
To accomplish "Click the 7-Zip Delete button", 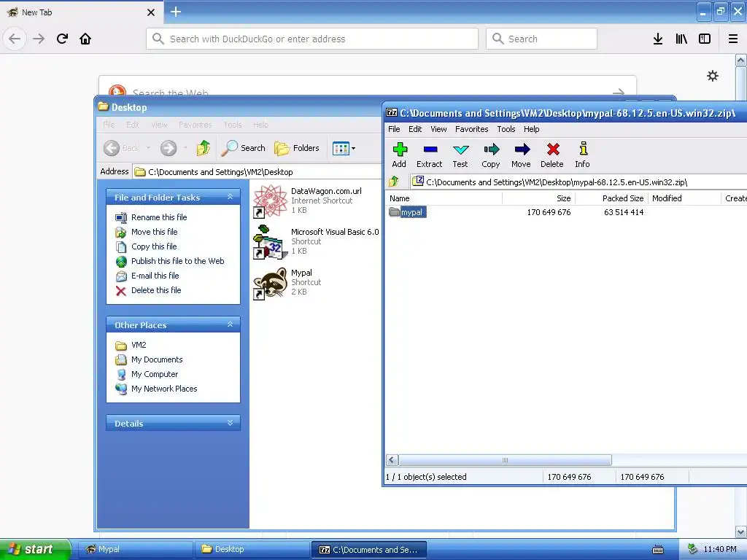I will pyautogui.click(x=552, y=155).
